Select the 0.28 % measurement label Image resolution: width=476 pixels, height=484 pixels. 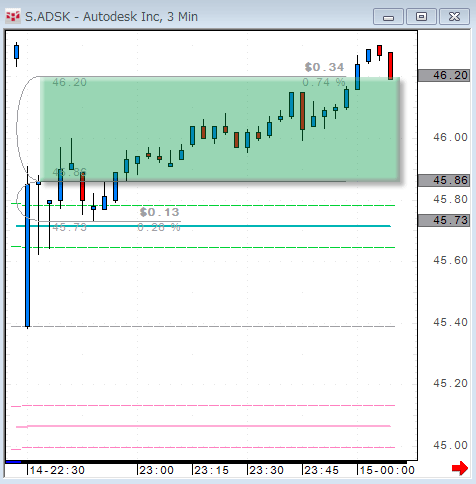pyautogui.click(x=159, y=227)
